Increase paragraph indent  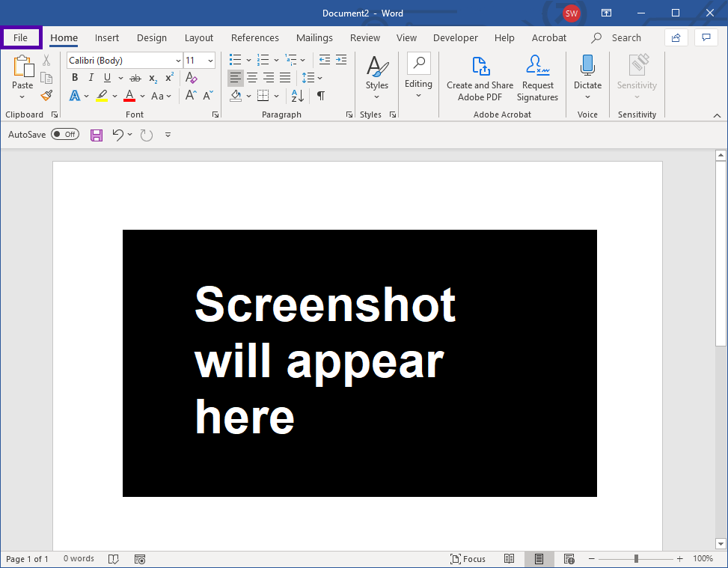click(x=341, y=59)
